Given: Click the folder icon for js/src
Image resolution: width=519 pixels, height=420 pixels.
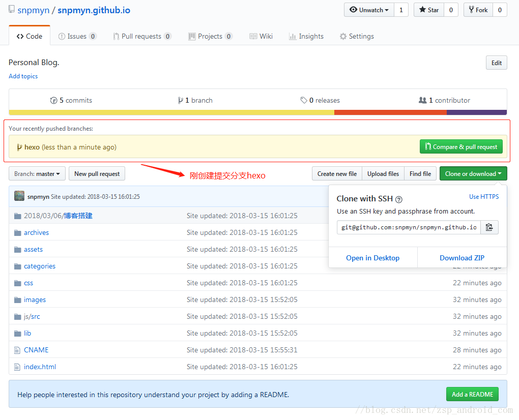Looking at the screenshot, I should click(17, 317).
